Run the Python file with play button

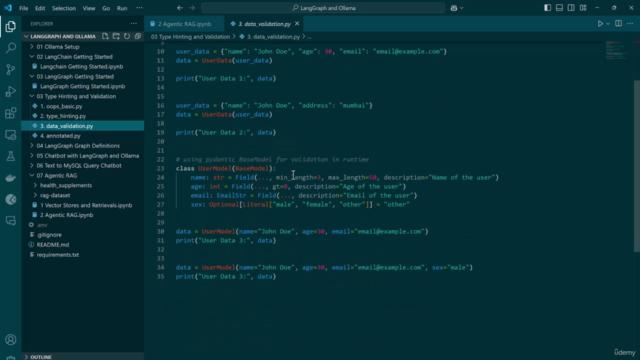pyautogui.click(x=600, y=24)
